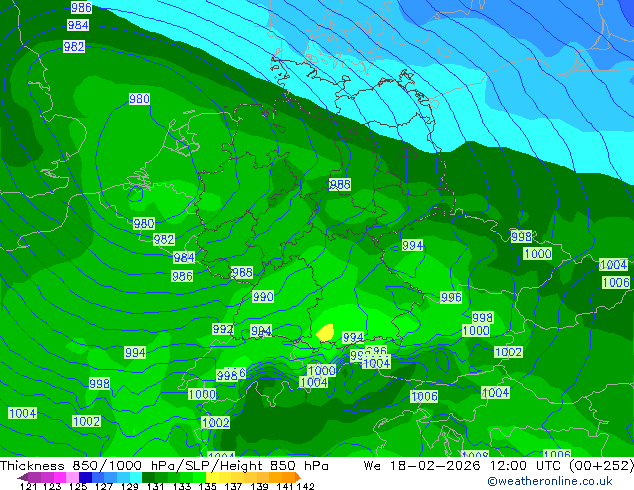Screen dimensions: 634x490
Task: Click the map title 'Thickness 850/1000 hPa/SLP/Height 850 hPa'
Action: coord(164,466)
